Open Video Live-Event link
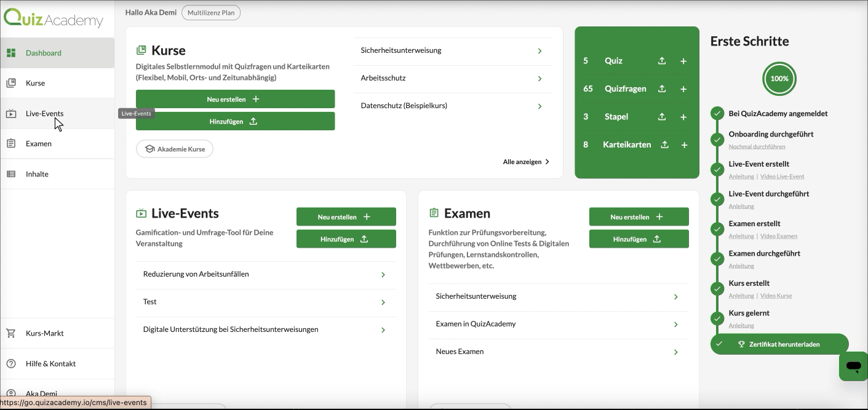Screen dimensions: 868x410 pos(782,176)
